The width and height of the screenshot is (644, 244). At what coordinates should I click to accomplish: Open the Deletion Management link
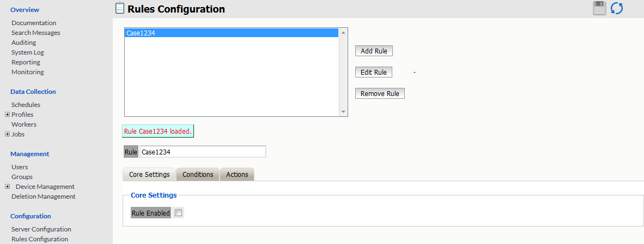click(44, 197)
